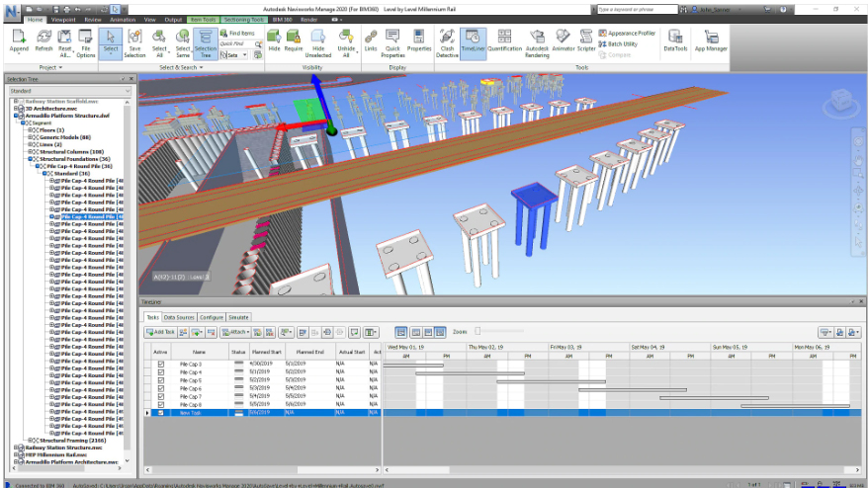Click the Append file icon
The height and width of the screenshot is (488, 868).
(19, 42)
